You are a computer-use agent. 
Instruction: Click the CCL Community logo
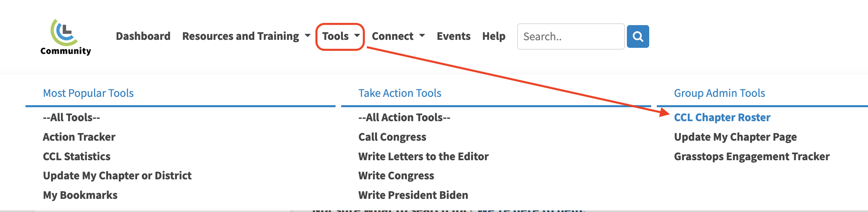click(66, 37)
